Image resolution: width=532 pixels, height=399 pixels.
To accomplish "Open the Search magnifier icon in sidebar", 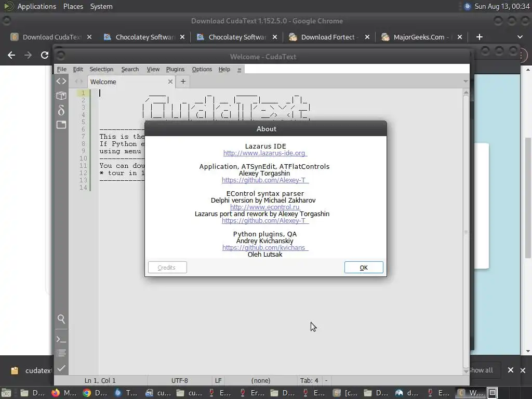I will [61, 318].
